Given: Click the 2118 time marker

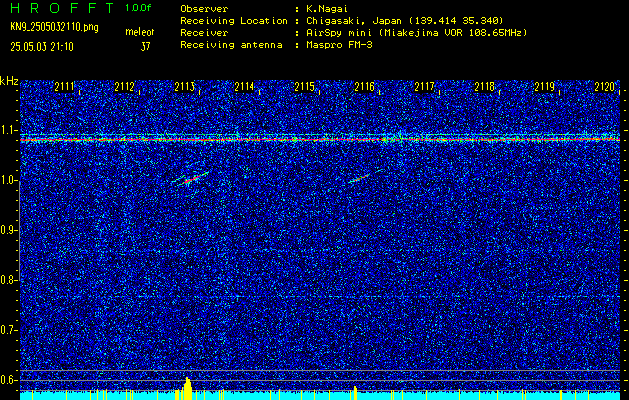Looking at the screenshot, I should [x=485, y=87].
